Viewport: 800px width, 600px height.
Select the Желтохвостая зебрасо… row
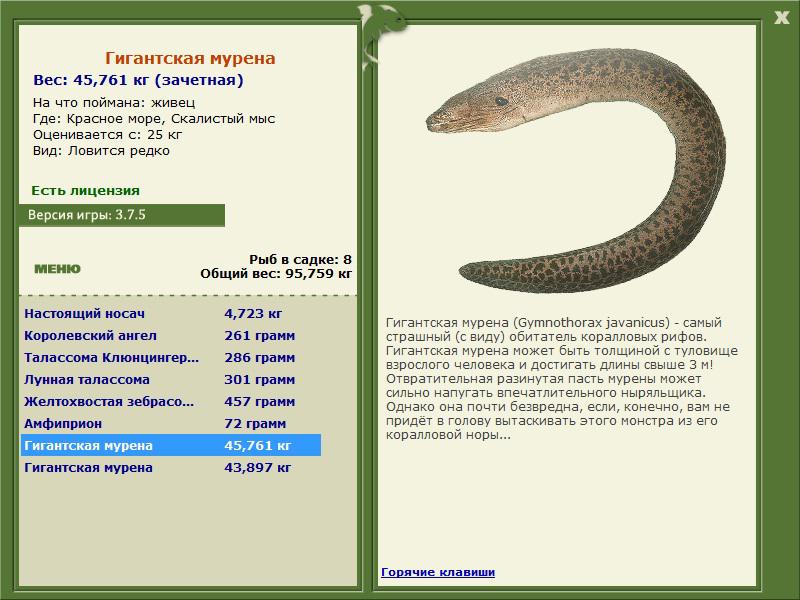click(171, 401)
